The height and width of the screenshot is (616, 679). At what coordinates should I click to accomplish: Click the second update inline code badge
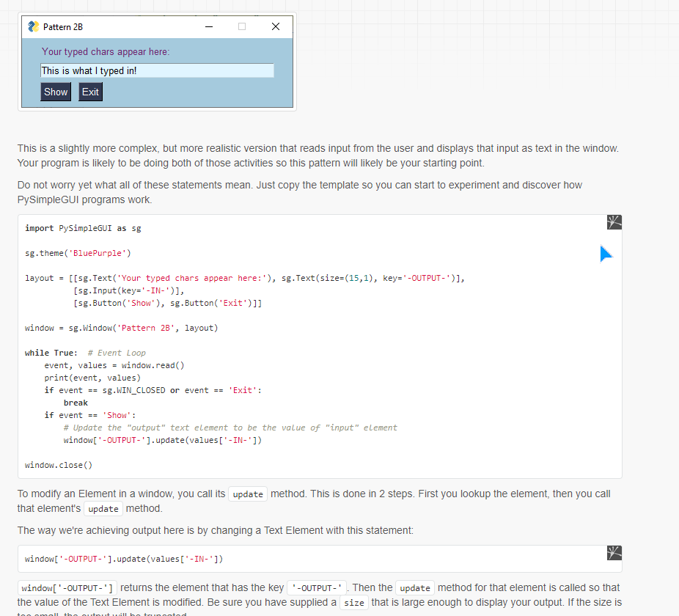coord(103,508)
